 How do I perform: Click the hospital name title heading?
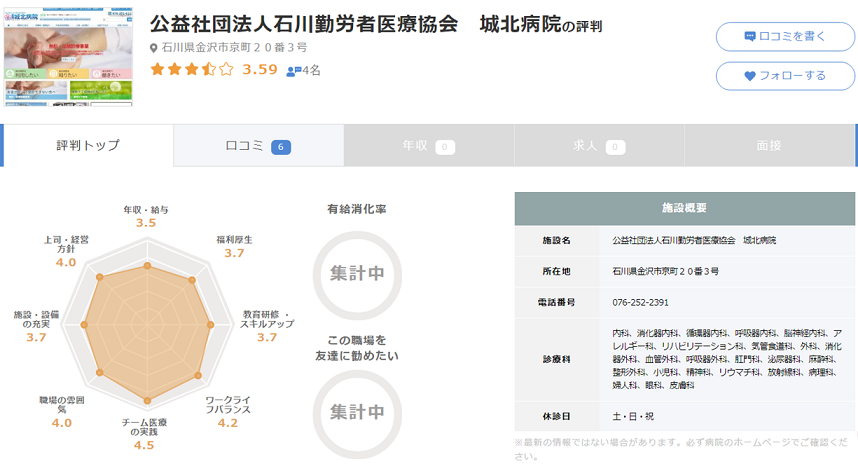(x=375, y=23)
